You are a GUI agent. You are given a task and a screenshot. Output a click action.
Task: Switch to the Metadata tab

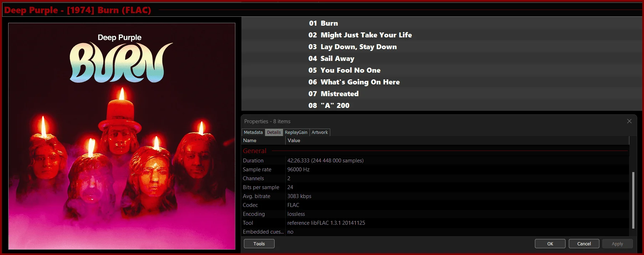pos(253,132)
